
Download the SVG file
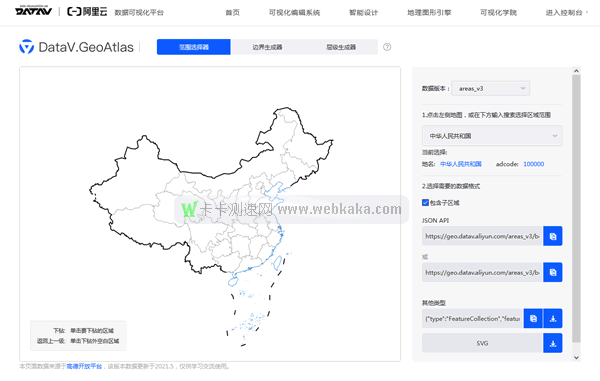tap(553, 343)
